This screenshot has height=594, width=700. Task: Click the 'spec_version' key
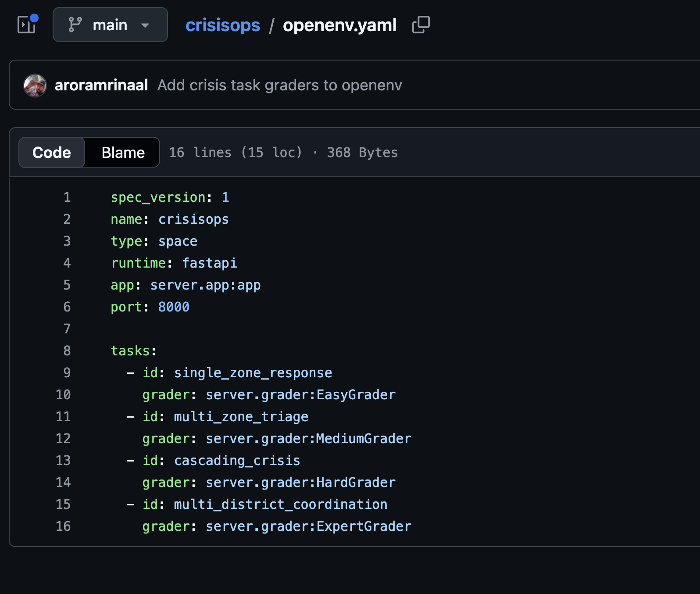point(158,197)
